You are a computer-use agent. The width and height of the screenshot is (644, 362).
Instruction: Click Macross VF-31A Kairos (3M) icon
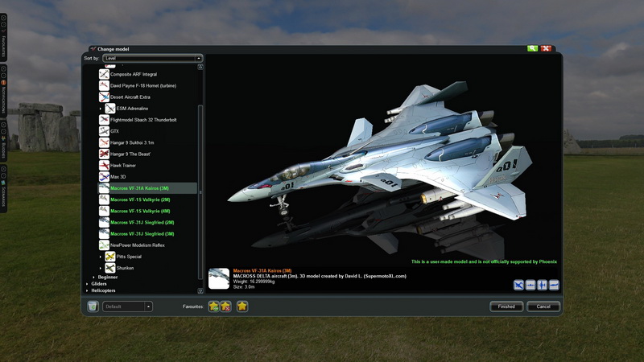(104, 188)
